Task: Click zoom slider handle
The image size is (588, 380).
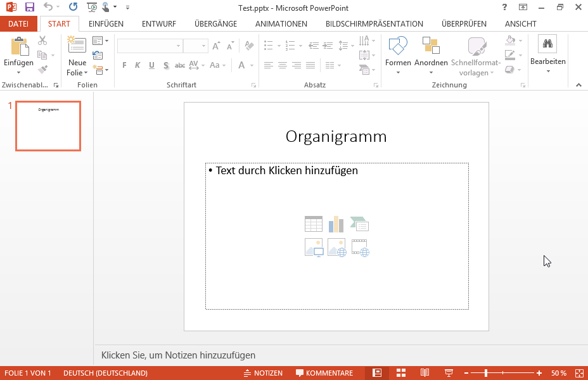Action: [x=486, y=373]
